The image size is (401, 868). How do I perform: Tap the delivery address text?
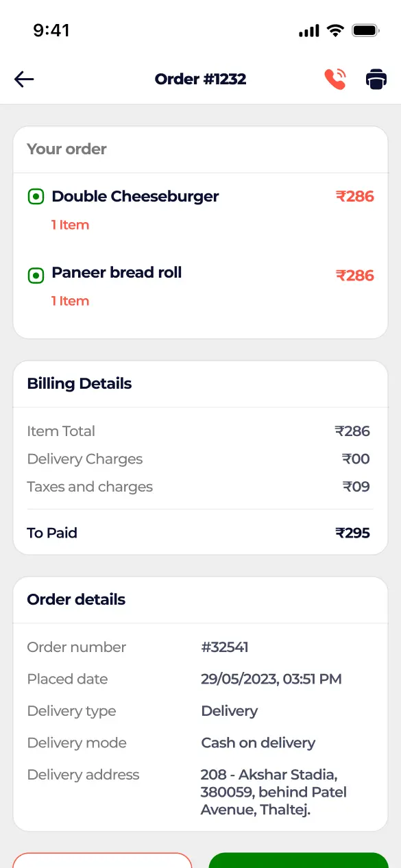click(x=274, y=792)
